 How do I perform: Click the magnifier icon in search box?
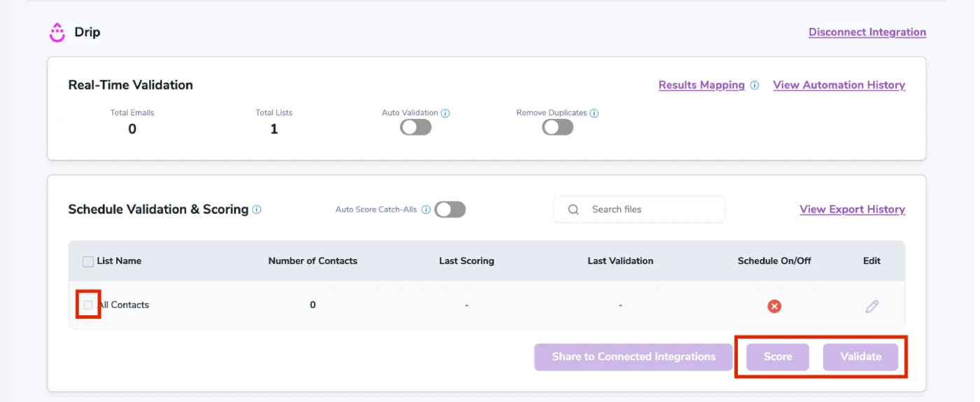[573, 209]
